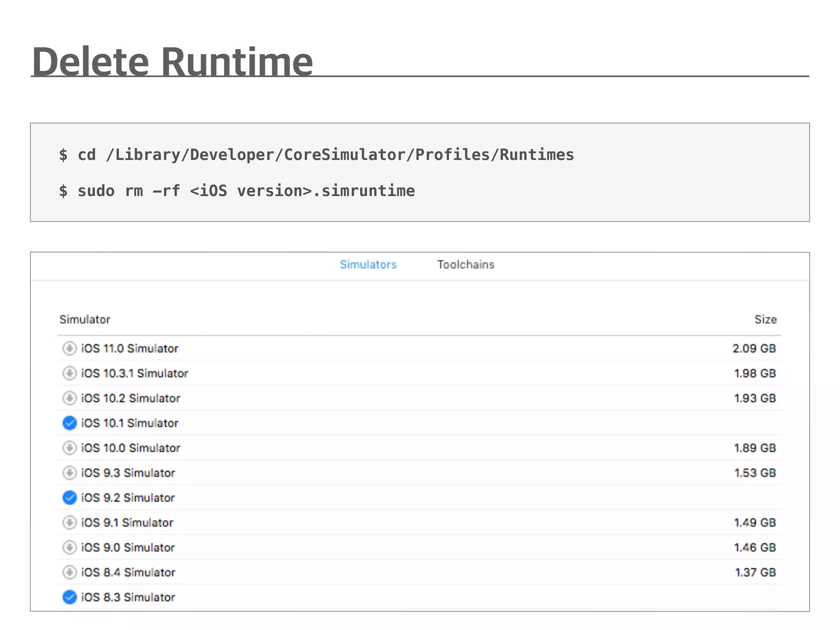
Task: Switch to the Toolchains tab
Action: 466,265
